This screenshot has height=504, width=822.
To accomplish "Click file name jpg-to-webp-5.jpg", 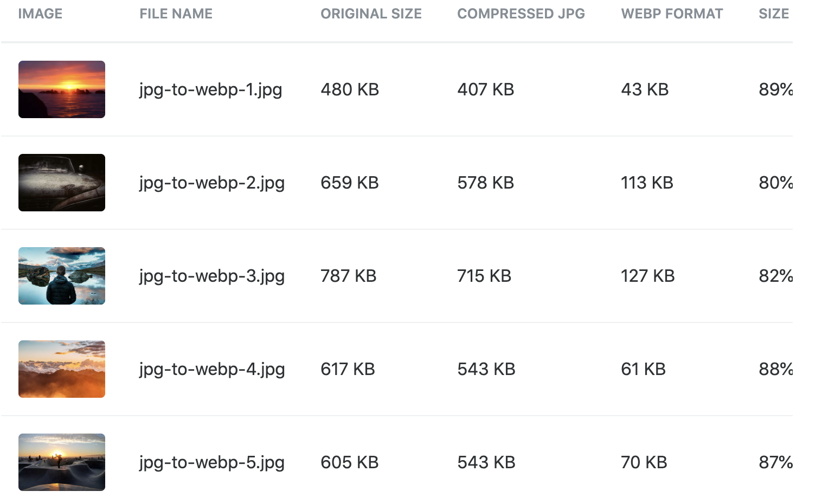I will (x=211, y=462).
